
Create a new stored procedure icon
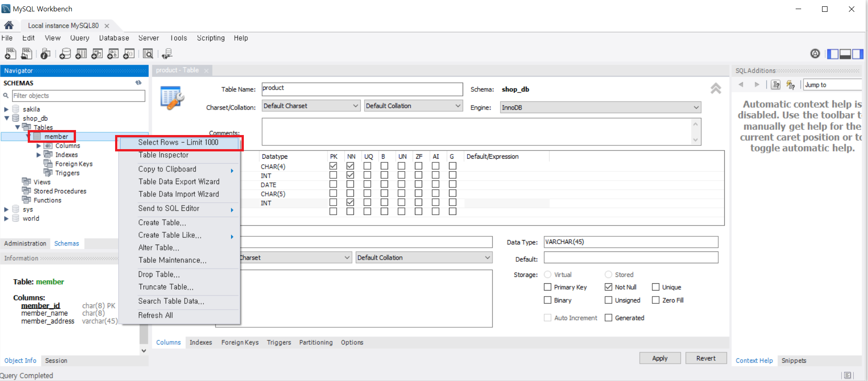113,54
